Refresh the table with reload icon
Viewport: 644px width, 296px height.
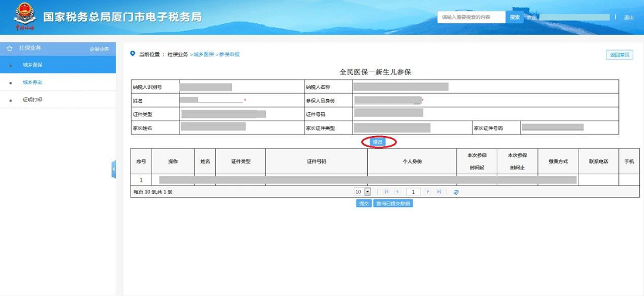[x=456, y=192]
